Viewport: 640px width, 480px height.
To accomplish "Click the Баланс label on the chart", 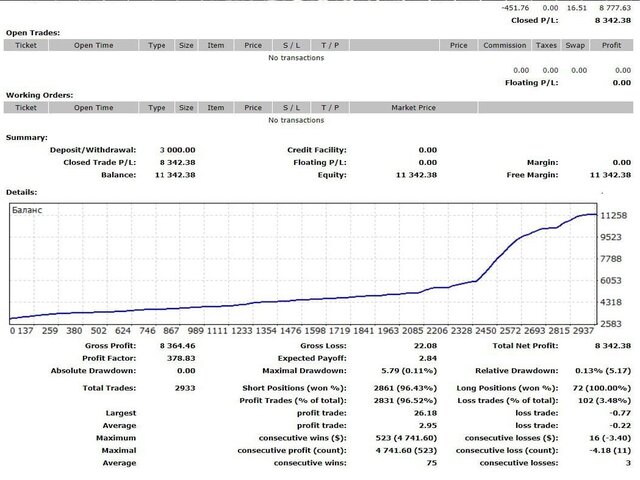I will tap(28, 210).
